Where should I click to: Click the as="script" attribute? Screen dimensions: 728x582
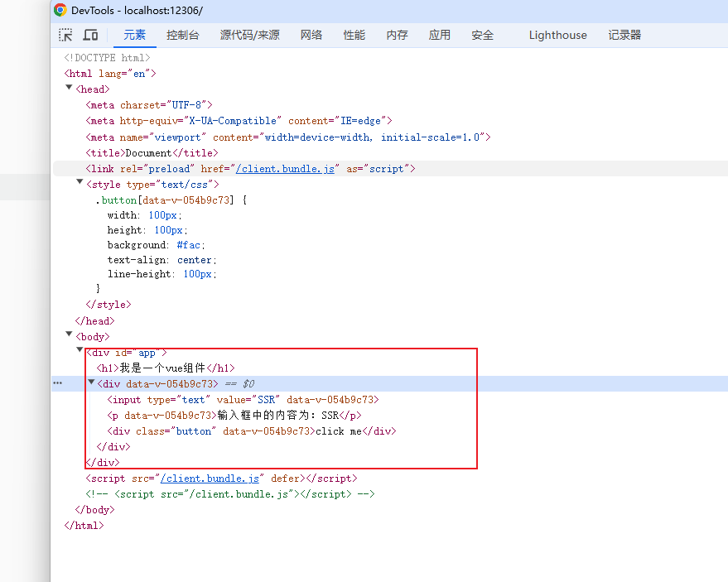[x=378, y=169]
